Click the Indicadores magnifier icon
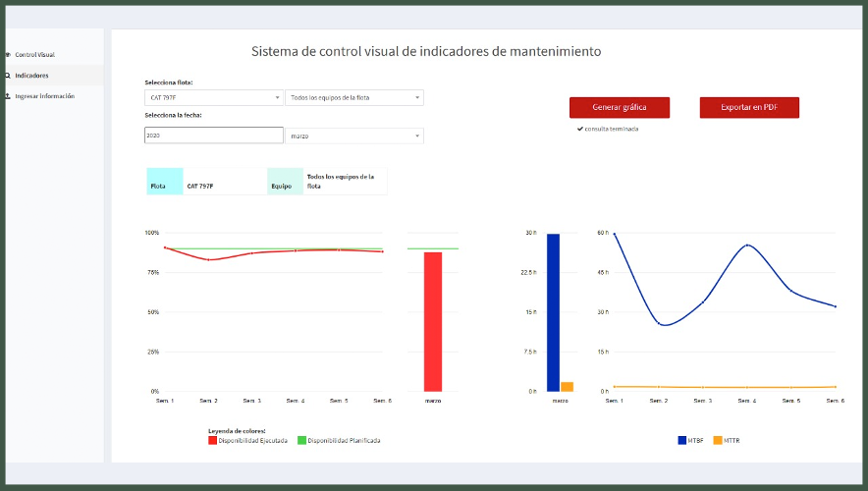This screenshot has width=868, height=491. [x=8, y=76]
